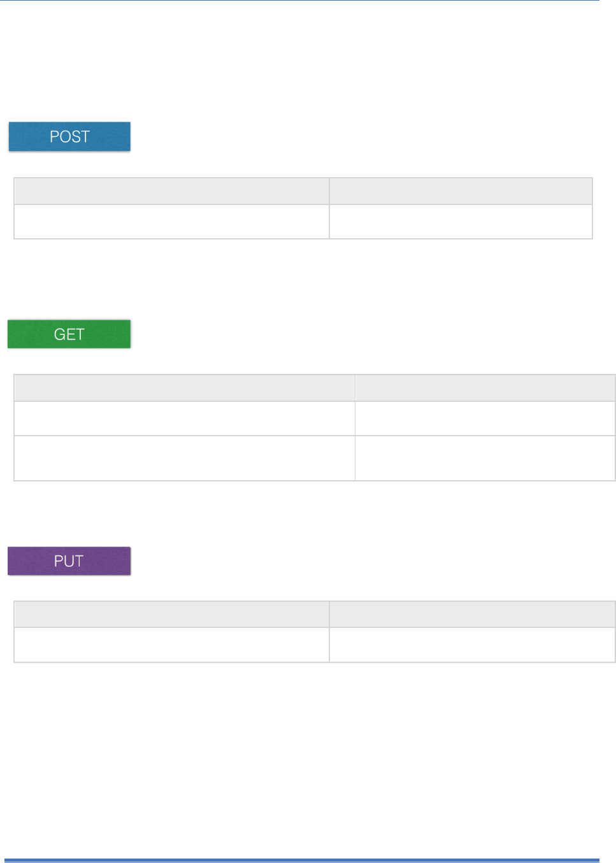
Task: Click the blue POST method badge
Action: pyautogui.click(x=69, y=136)
